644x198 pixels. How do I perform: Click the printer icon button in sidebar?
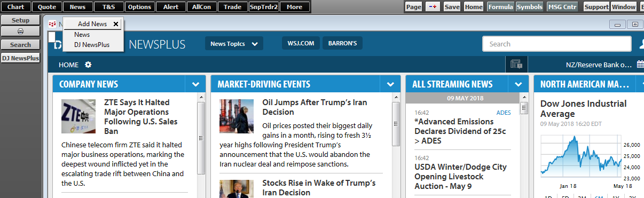click(20, 32)
